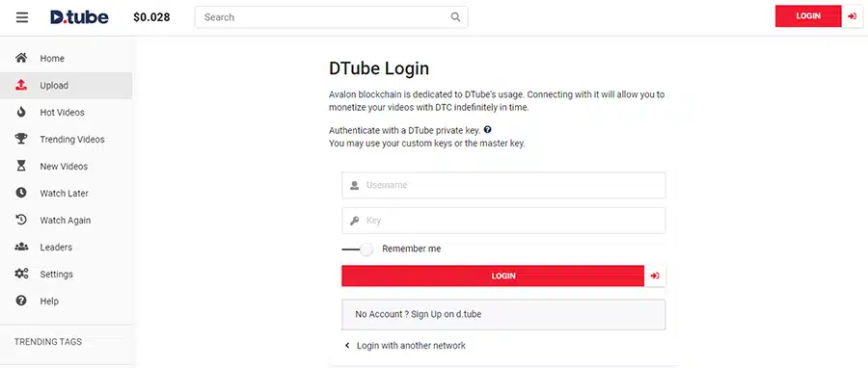Click the red LOGIN button in form
The image size is (868, 368).
tap(493, 276)
